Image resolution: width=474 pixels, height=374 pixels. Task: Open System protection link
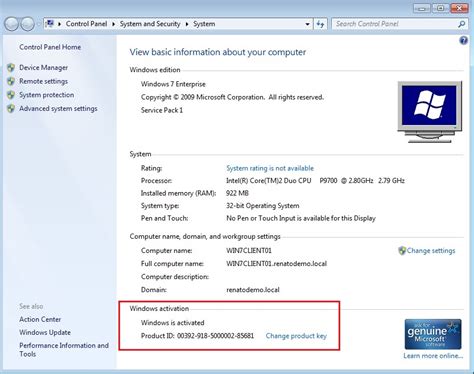pos(47,95)
